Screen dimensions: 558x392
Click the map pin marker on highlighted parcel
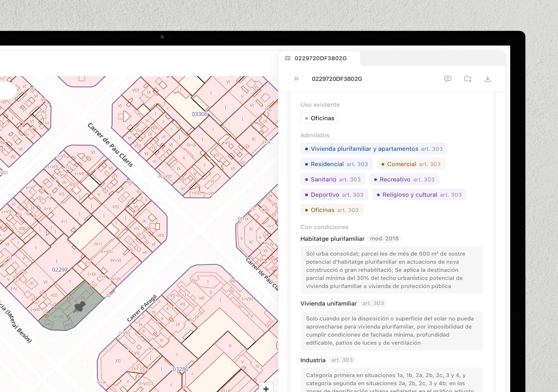(80, 306)
